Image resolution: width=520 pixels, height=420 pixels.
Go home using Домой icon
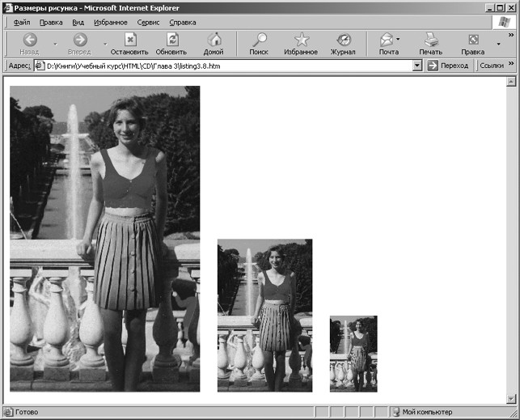click(x=214, y=40)
